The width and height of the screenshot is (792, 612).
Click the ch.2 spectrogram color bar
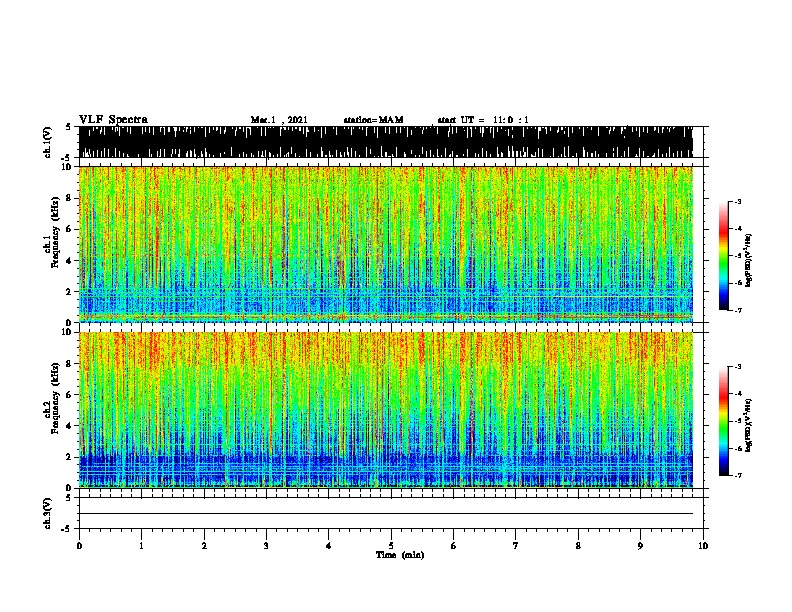pos(724,421)
